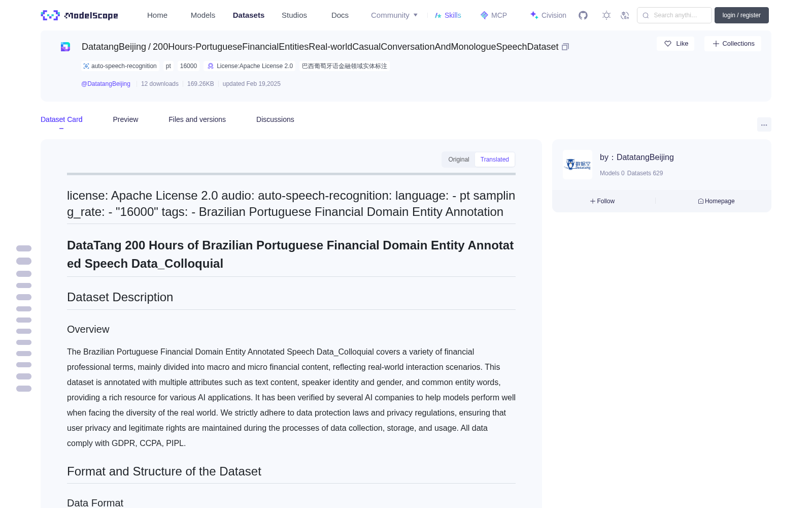Click the 169.26KB size text
812x508 pixels.
(x=200, y=84)
